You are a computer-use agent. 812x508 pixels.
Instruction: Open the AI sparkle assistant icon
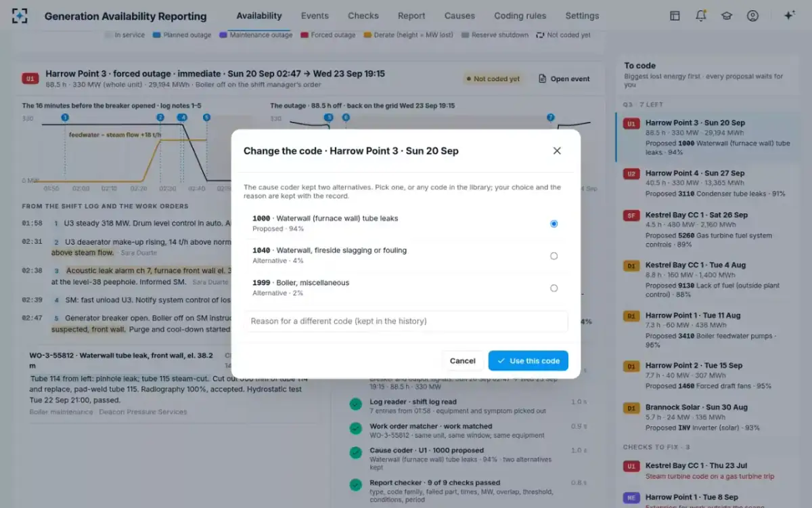789,16
